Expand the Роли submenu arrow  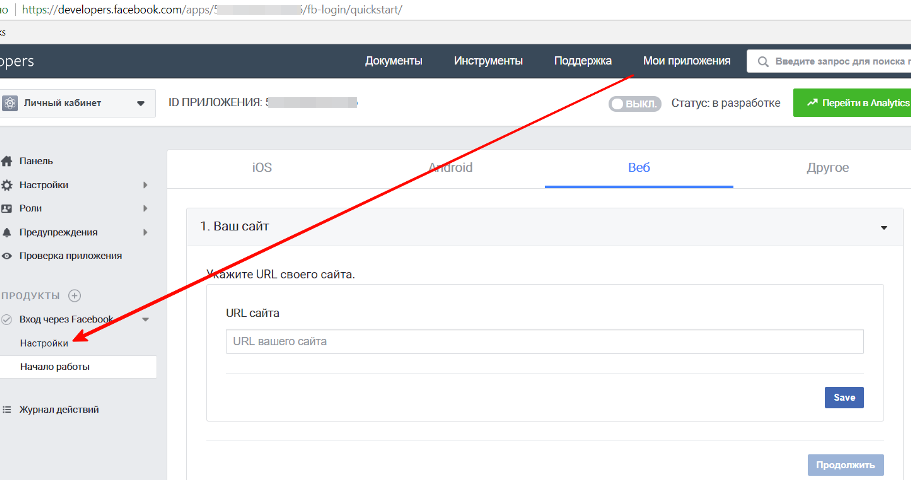pos(145,208)
